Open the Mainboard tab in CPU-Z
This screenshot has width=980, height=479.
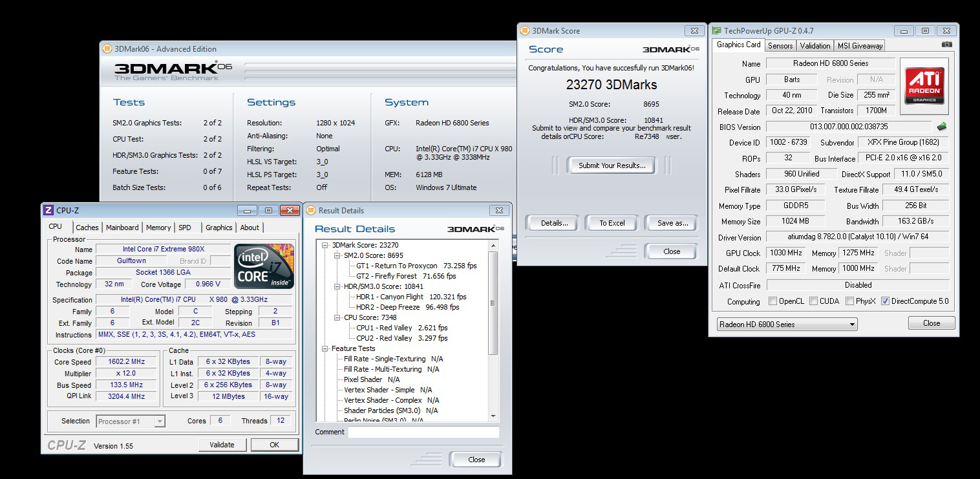click(122, 228)
